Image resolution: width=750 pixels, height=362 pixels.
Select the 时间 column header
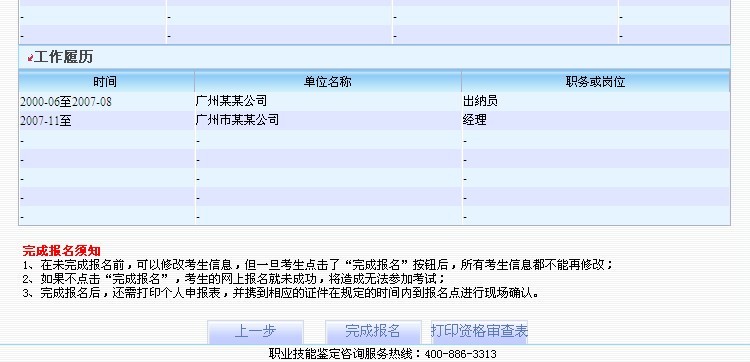(x=106, y=82)
